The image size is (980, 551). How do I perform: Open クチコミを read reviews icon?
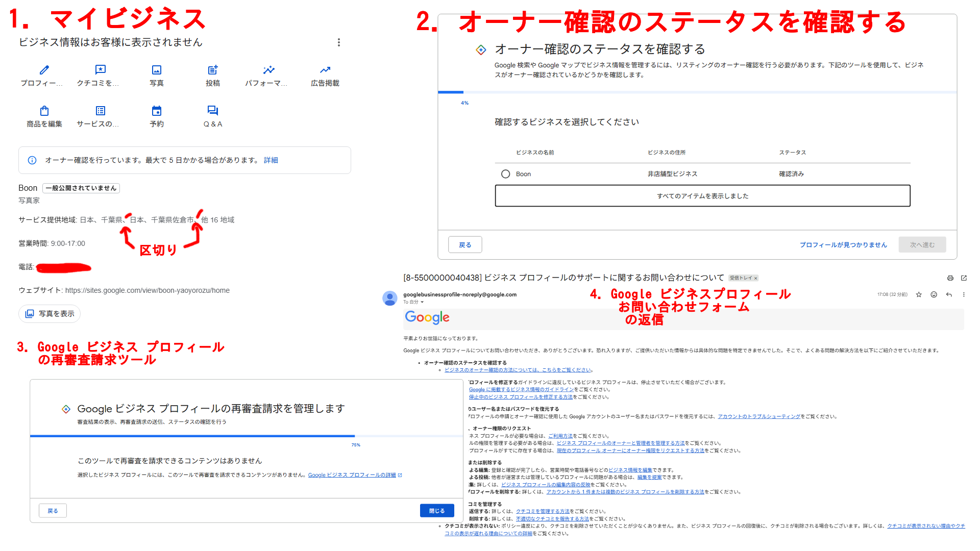(x=101, y=70)
